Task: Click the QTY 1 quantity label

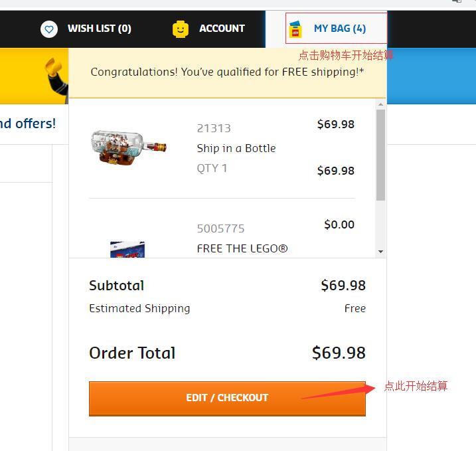Action: click(212, 168)
